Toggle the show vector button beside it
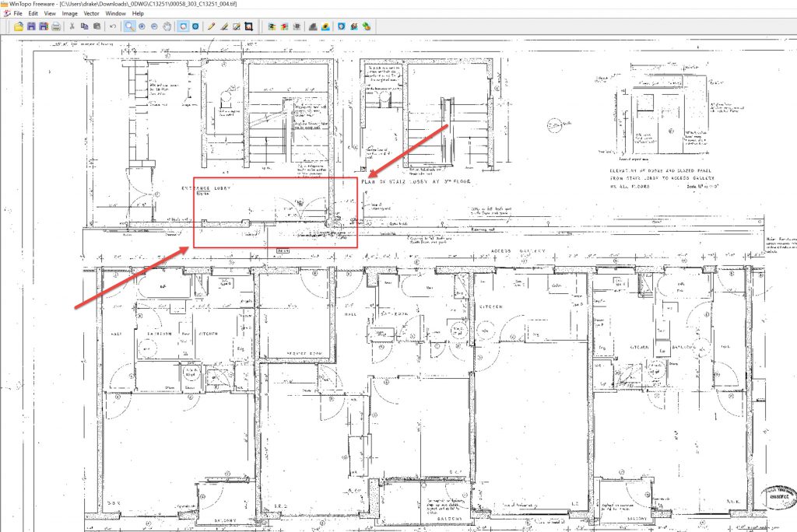 pyautogui.click(x=194, y=26)
